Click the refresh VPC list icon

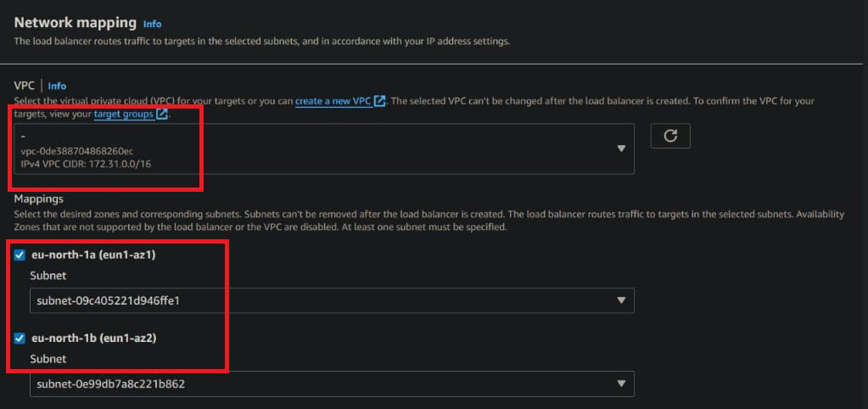tap(670, 136)
